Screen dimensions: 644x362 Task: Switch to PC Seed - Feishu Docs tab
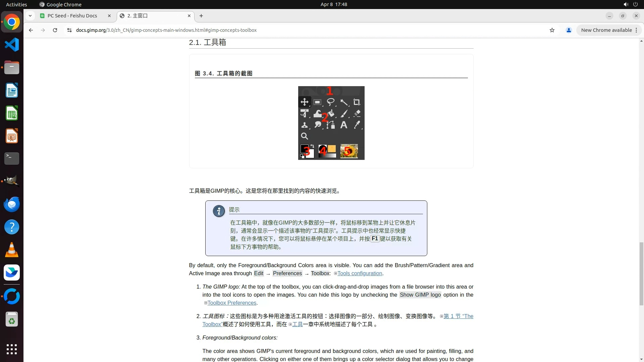(72, 16)
